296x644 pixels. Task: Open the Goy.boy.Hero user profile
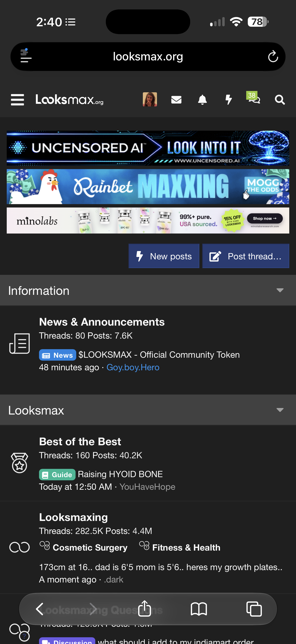(x=133, y=367)
